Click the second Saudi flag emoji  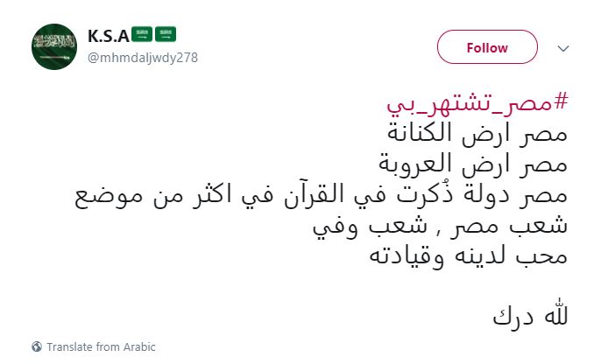[166, 34]
